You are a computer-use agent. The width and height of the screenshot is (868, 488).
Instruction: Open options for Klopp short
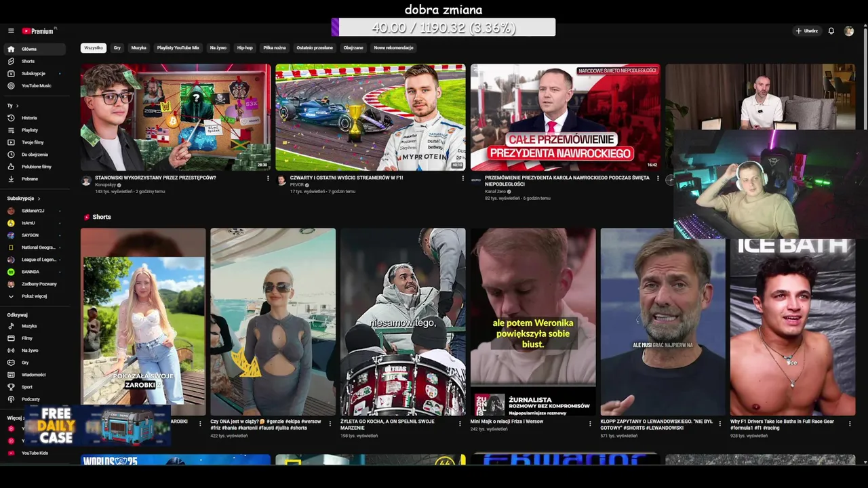720,423
